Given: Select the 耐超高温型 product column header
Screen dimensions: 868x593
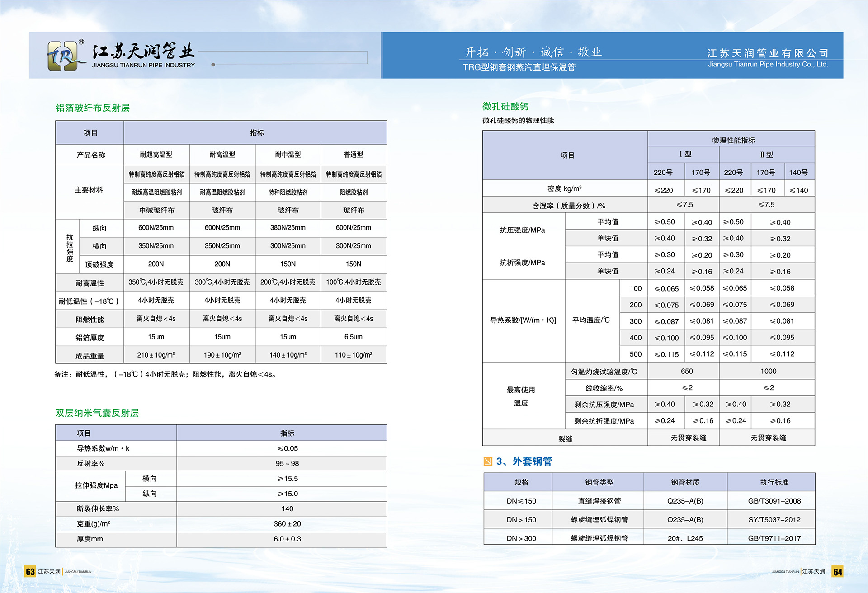Looking at the screenshot, I should pyautogui.click(x=156, y=155).
